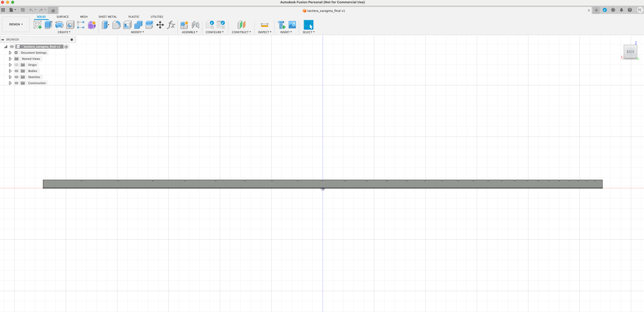
Task: Click the Measure ruler icon
Action: pos(264,25)
